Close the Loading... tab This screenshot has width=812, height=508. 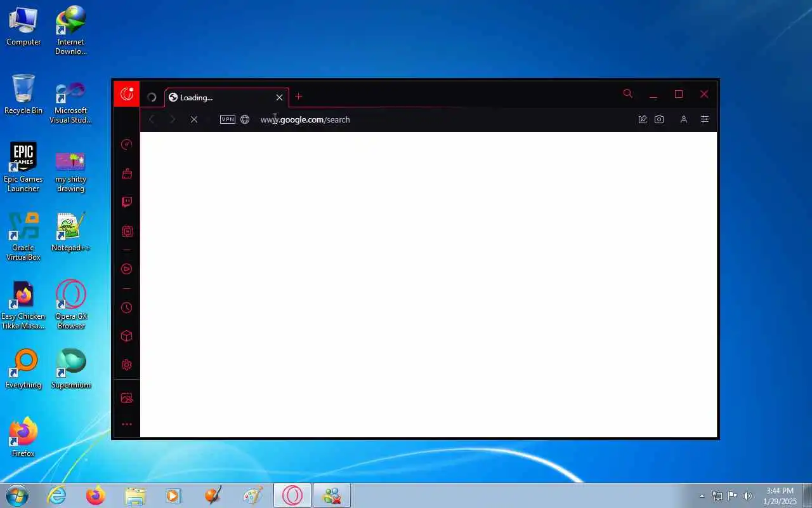click(x=279, y=97)
